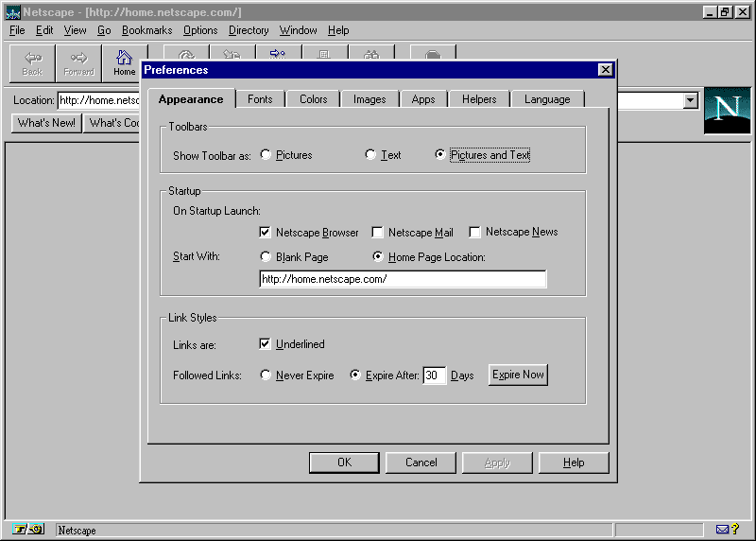Open the Help menu in menu bar

coord(338,30)
